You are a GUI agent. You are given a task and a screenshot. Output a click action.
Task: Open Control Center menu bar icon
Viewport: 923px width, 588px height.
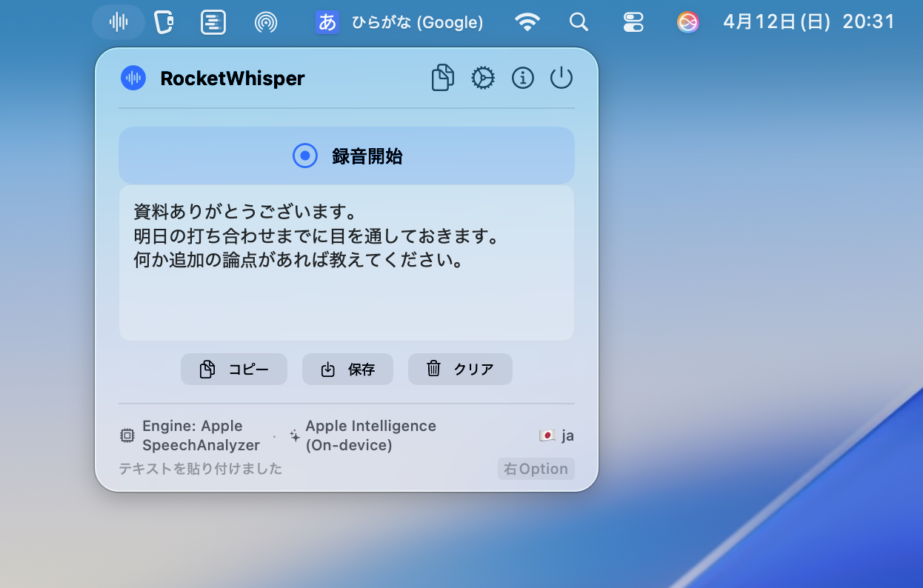coord(633,22)
